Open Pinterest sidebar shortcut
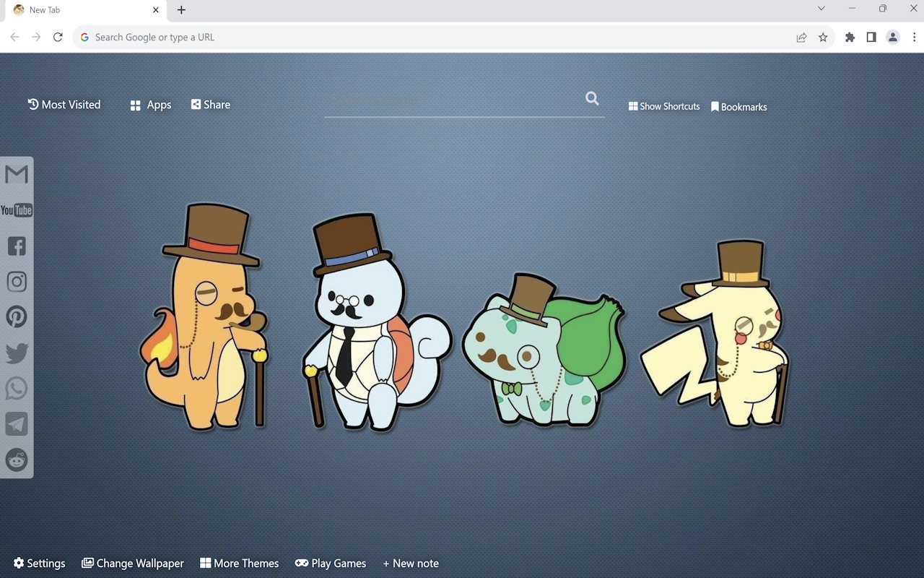 tap(17, 316)
